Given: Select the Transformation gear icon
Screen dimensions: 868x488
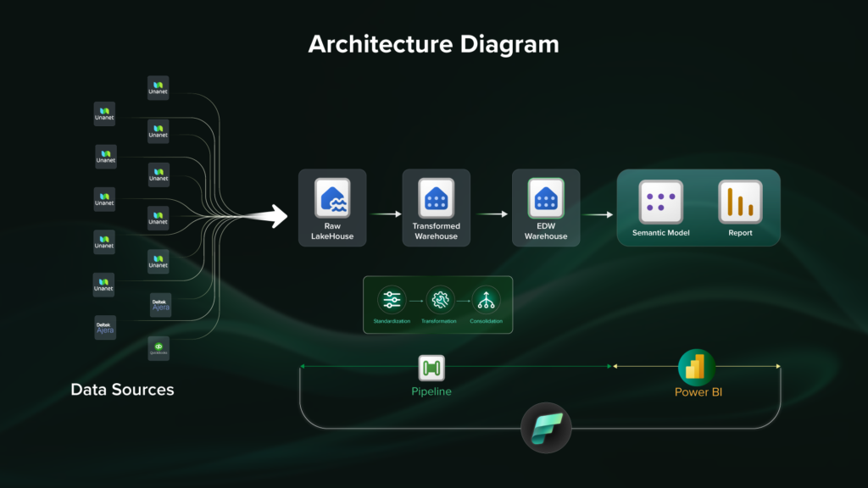Looking at the screenshot, I should coord(439,299).
